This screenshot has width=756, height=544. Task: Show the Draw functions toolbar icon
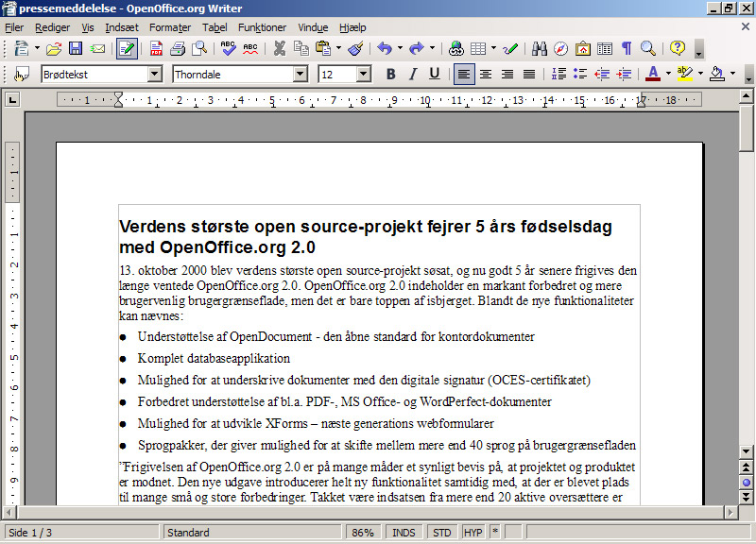[x=510, y=49]
